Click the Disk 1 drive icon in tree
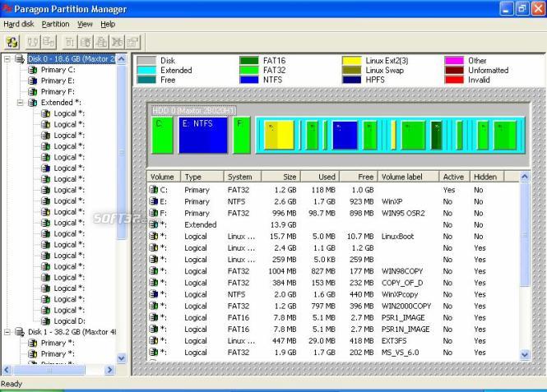The width and height of the screenshot is (547, 392). pyautogui.click(x=20, y=332)
